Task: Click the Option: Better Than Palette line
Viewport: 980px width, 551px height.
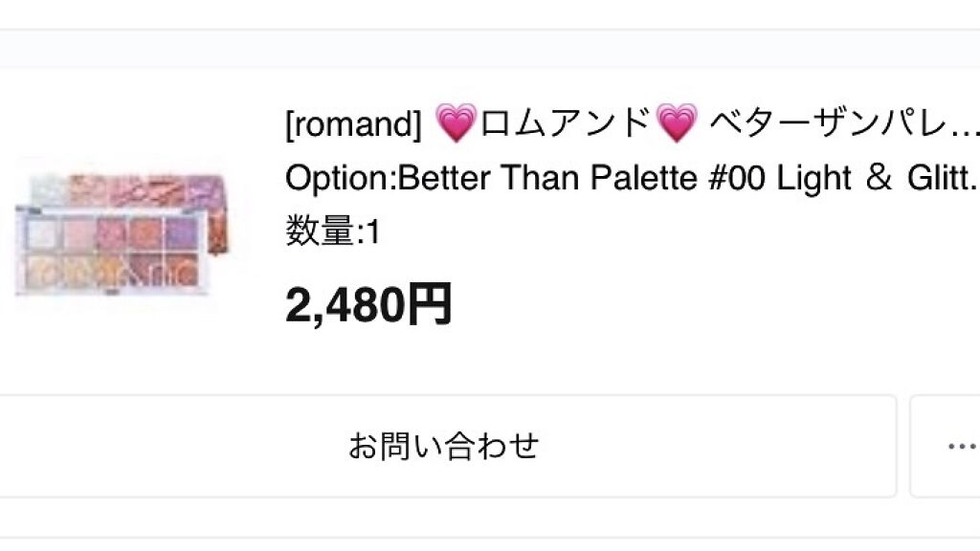Action: (x=630, y=179)
